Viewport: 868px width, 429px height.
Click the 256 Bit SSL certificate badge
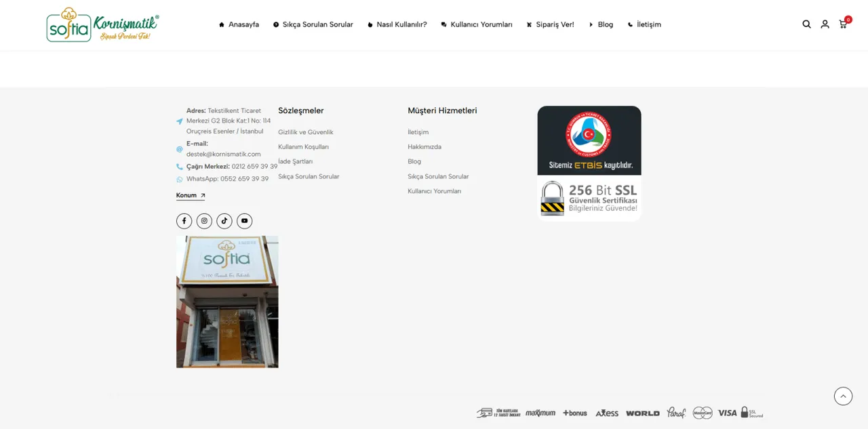pos(589,198)
